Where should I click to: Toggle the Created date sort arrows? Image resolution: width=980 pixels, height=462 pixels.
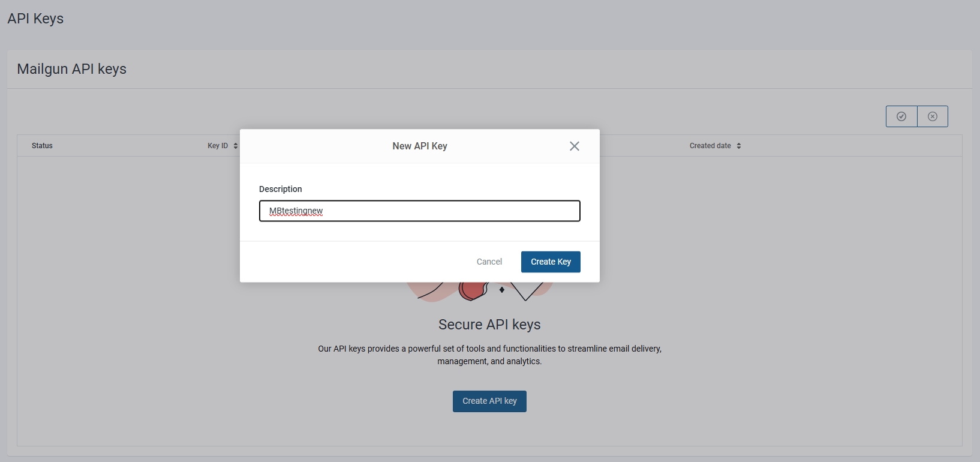point(738,146)
